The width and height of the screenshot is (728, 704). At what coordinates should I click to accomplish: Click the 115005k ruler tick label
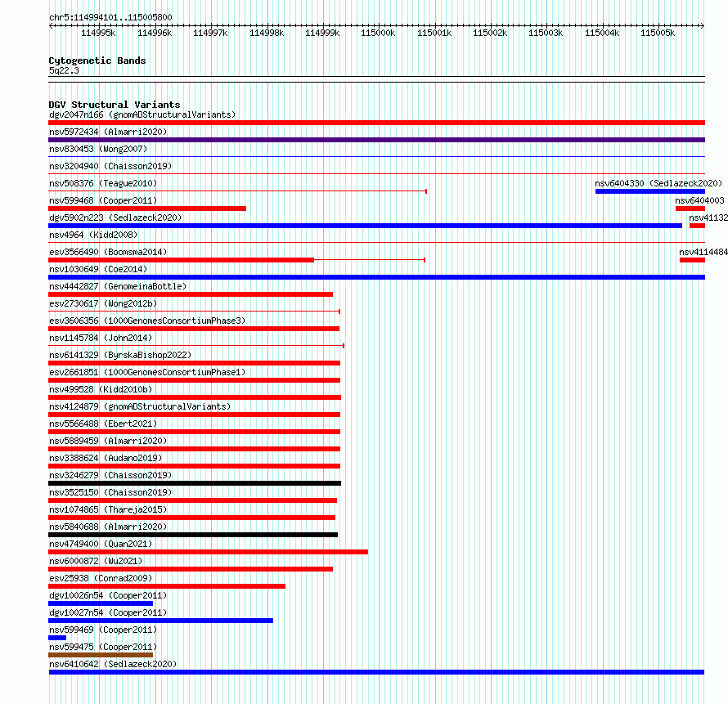658,33
